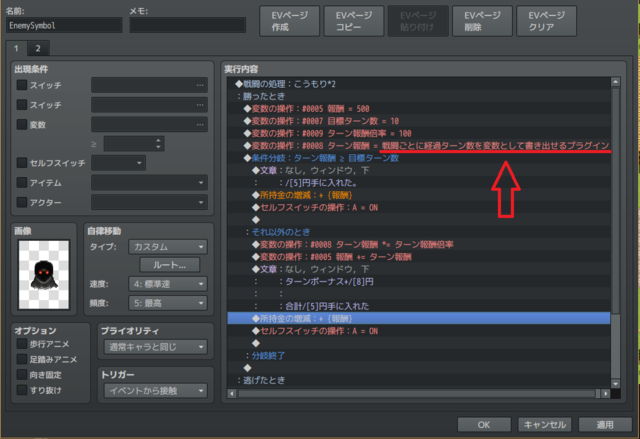Image resolution: width=640 pixels, height=439 pixels.
Task: Click the event image thumbnail
Action: 44,275
